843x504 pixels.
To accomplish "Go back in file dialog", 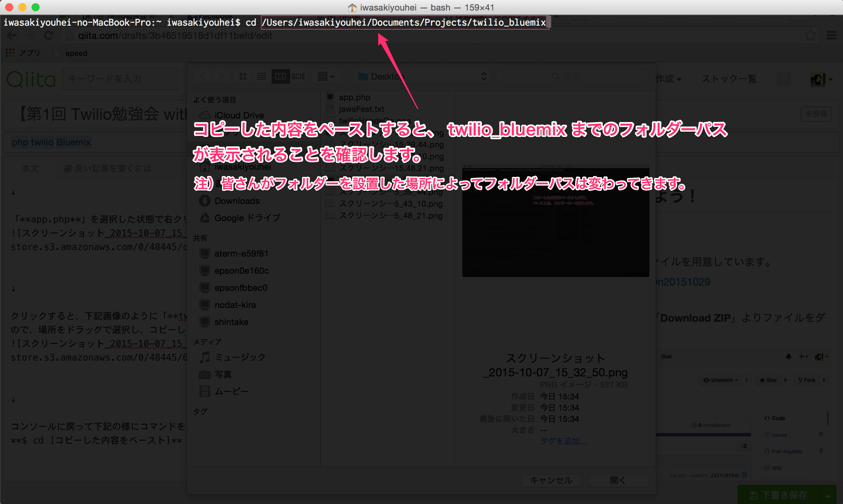I will click(x=203, y=76).
